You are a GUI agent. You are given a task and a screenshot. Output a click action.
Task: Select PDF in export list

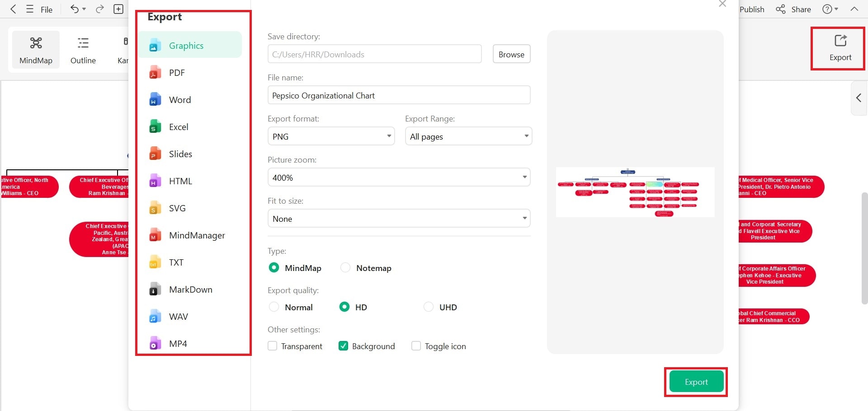177,73
